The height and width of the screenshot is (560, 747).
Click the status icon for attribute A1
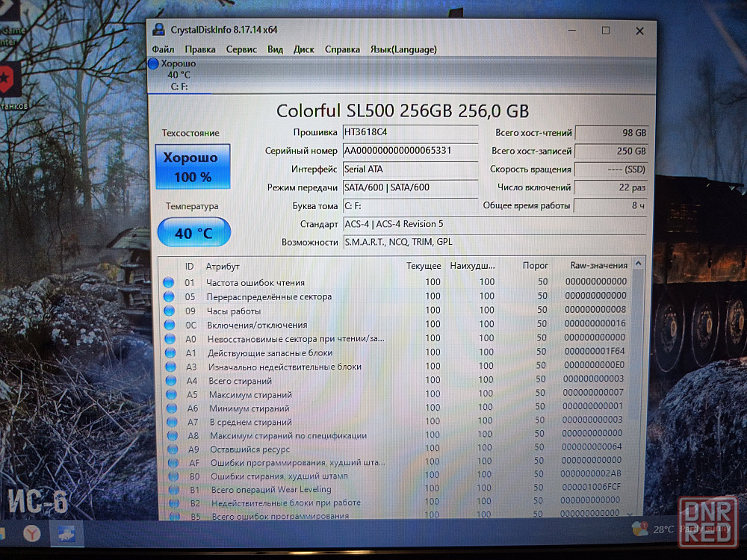pyautogui.click(x=170, y=353)
